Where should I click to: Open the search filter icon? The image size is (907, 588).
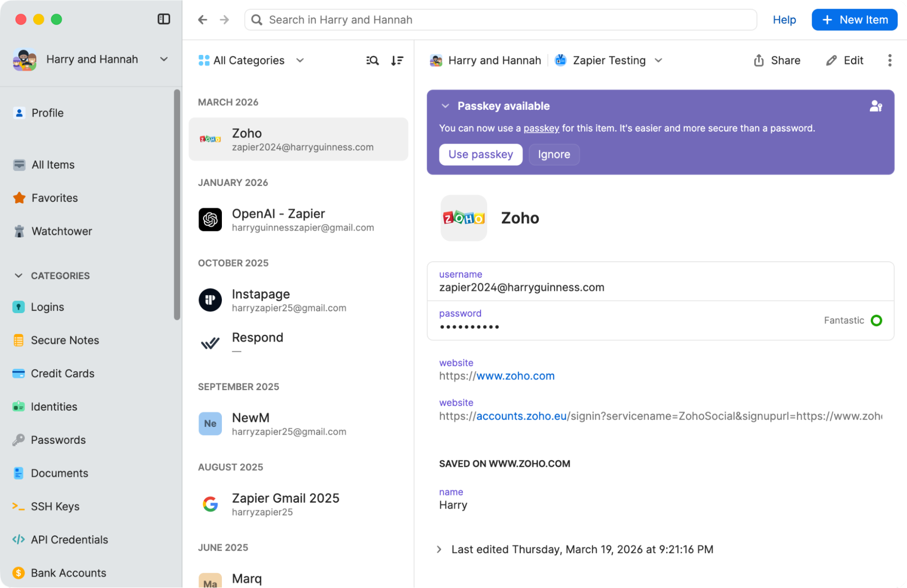(372, 60)
